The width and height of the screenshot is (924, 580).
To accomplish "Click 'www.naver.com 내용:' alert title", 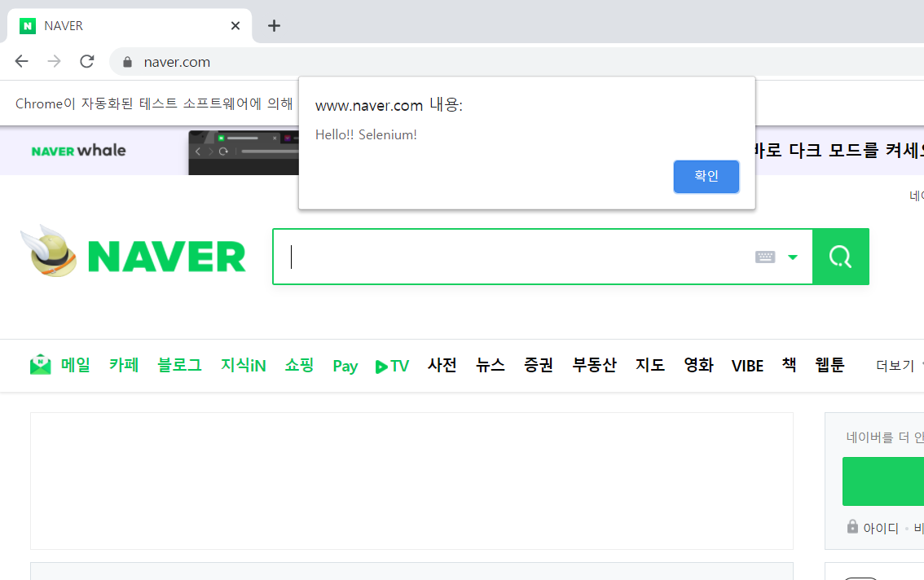I will click(x=389, y=105).
